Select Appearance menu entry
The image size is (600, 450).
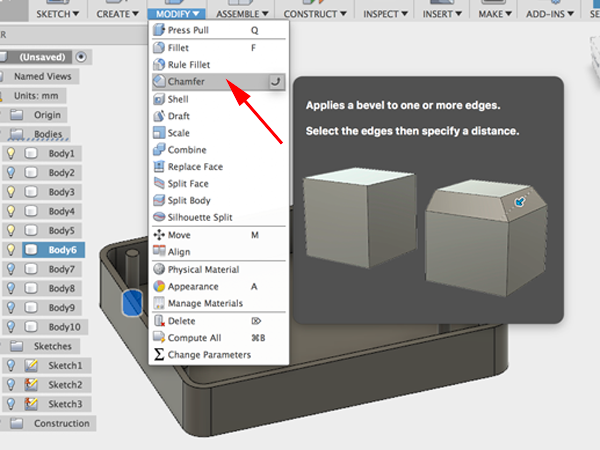click(218, 286)
